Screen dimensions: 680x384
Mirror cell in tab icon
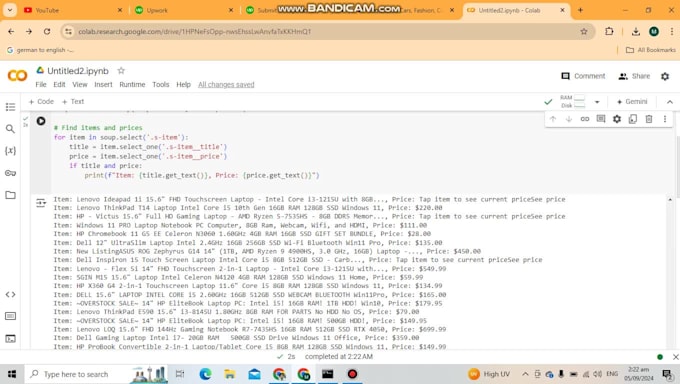(633, 119)
